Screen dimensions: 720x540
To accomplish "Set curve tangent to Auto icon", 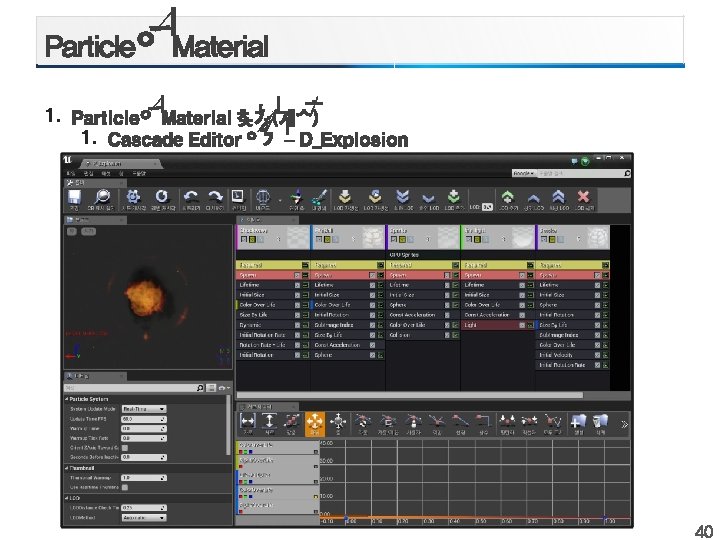I will coord(363,421).
